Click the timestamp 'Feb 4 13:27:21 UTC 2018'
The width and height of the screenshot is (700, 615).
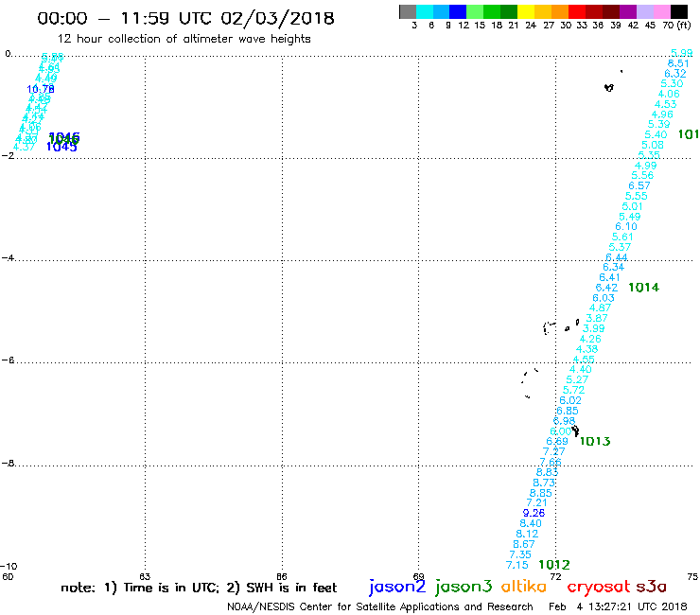click(618, 606)
